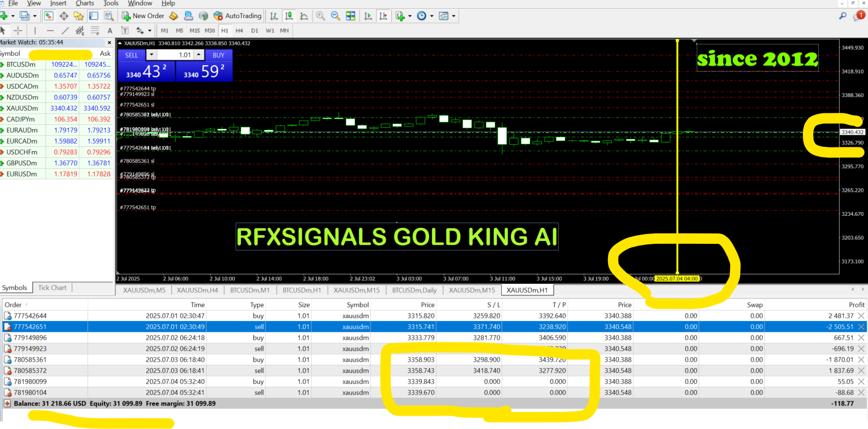The height and width of the screenshot is (429, 868).
Task: Select the Text Label tool
Action: [x=125, y=31]
